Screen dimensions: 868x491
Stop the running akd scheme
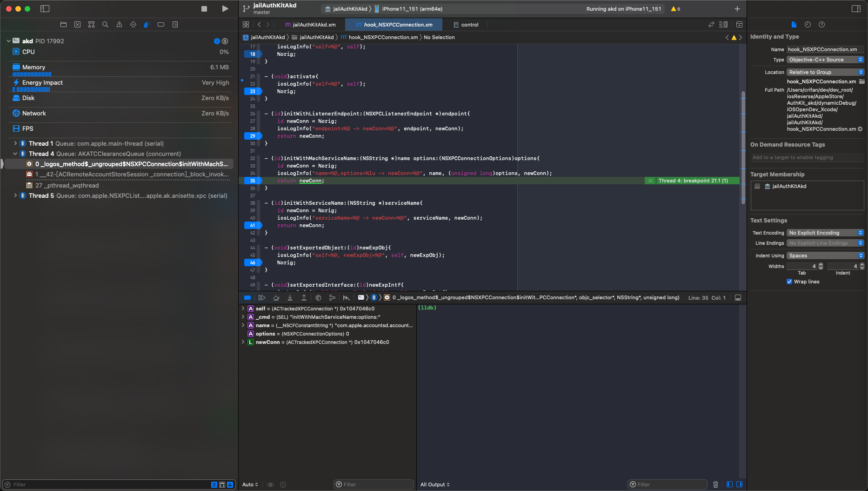click(204, 9)
